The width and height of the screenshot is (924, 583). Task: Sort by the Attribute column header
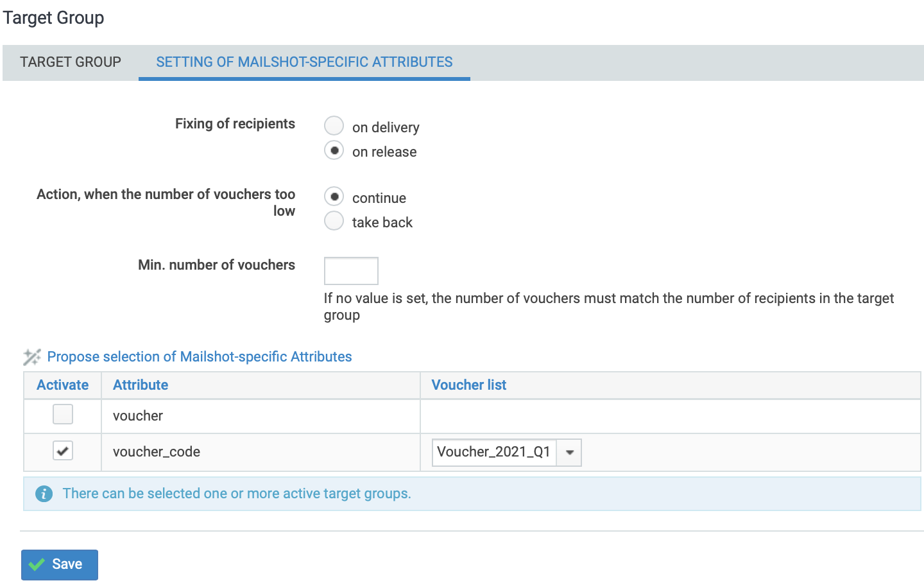141,385
